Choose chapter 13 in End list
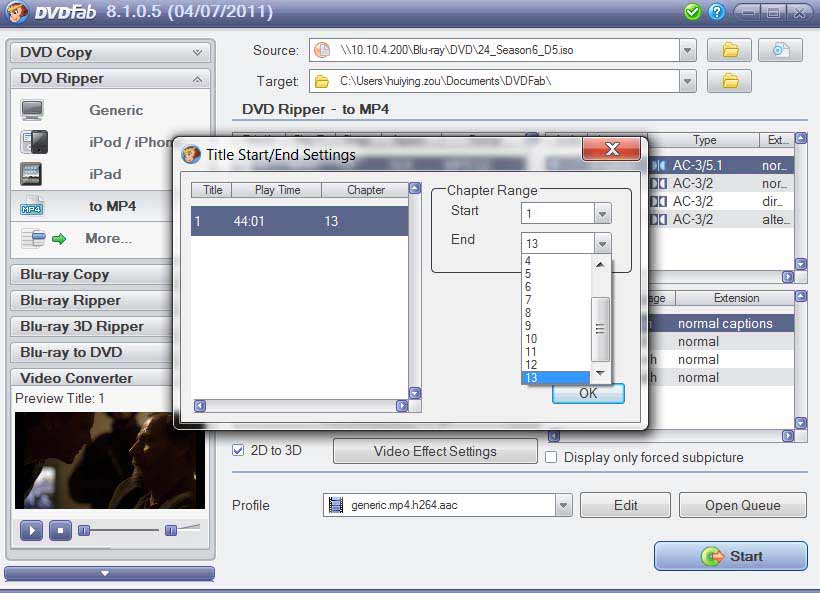Image resolution: width=820 pixels, height=593 pixels. pos(556,378)
